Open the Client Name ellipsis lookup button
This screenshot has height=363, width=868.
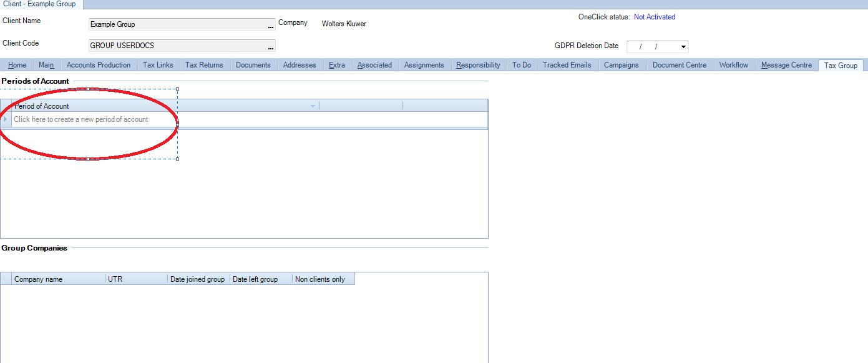271,25
